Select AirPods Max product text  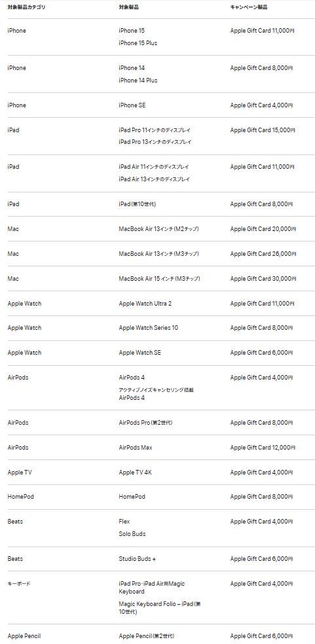[x=136, y=447]
